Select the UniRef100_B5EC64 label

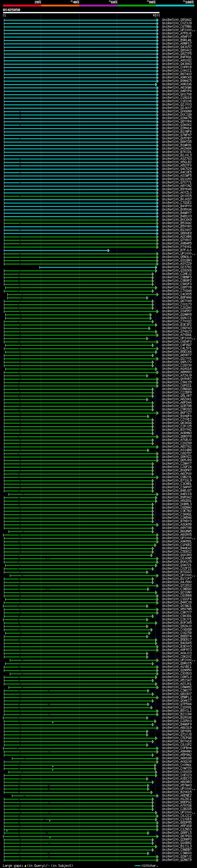pos(177,352)
